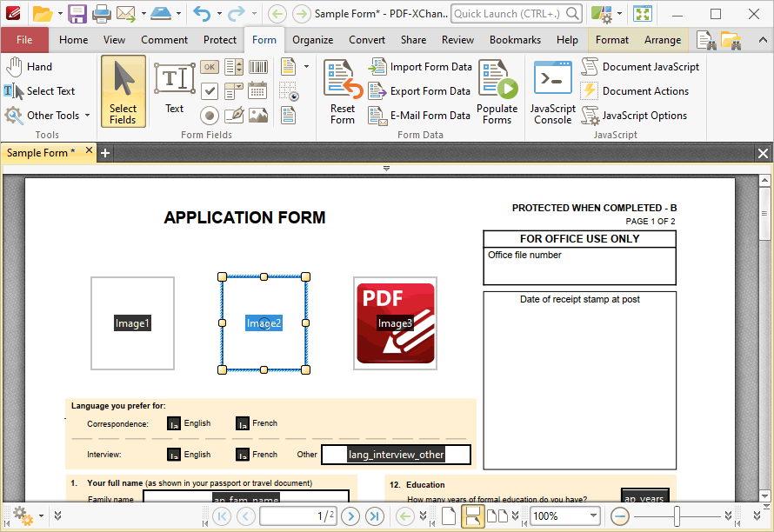Open the Bookmarks tab

[515, 40]
